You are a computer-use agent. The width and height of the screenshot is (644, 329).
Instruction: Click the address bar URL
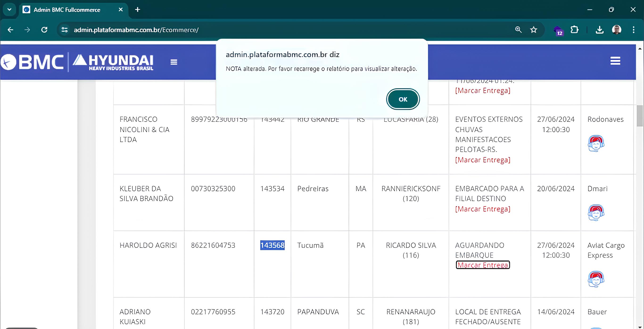coord(136,30)
